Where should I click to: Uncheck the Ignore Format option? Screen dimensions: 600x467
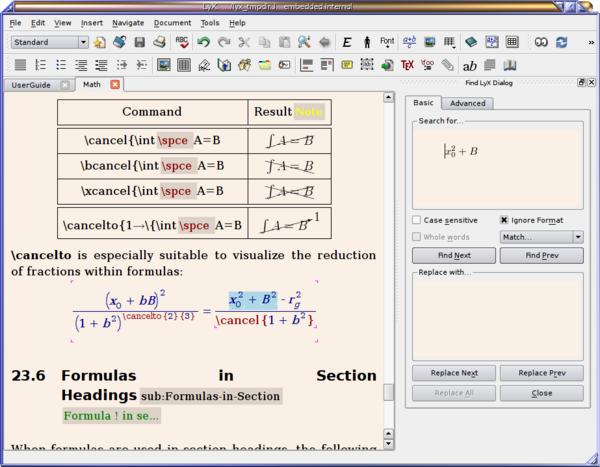tap(504, 220)
